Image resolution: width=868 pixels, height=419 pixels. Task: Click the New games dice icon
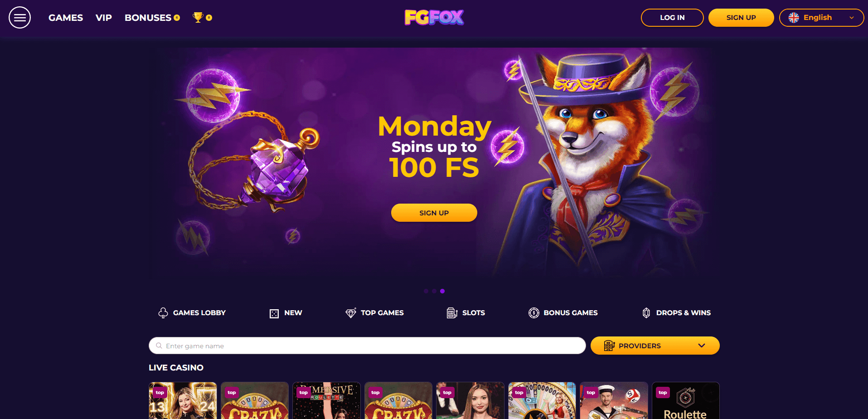[274, 313]
